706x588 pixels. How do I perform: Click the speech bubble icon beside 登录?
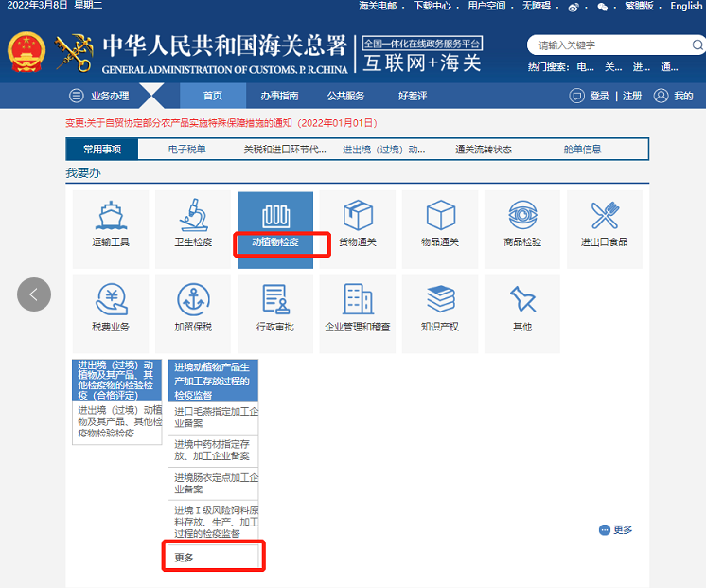(x=576, y=96)
